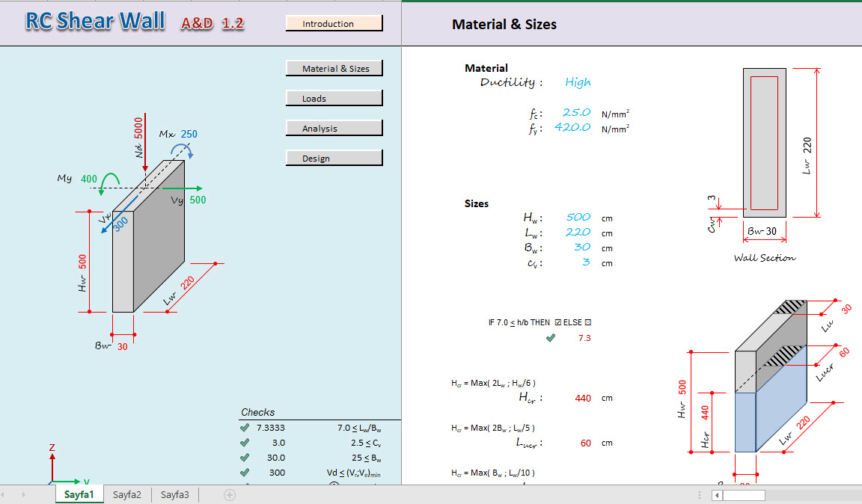Screen dimensions: 862x504
Task: Click the green checkmark below the h/b condition
Action: tap(551, 337)
